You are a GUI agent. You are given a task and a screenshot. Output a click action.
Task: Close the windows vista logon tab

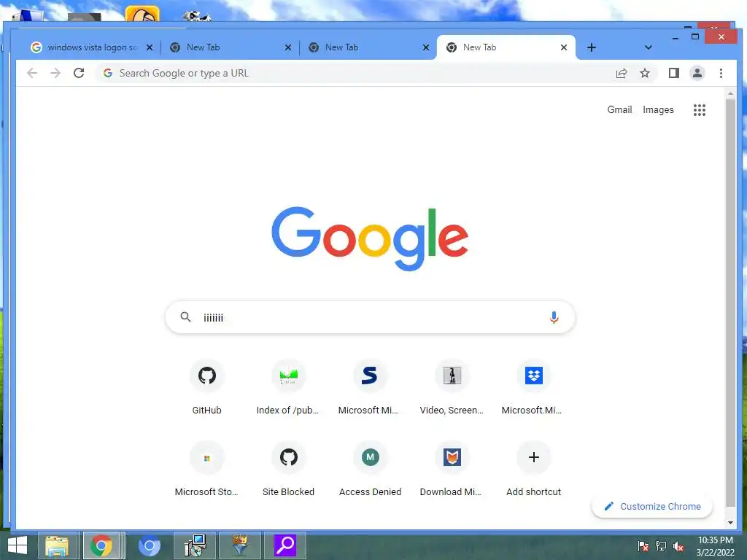150,47
